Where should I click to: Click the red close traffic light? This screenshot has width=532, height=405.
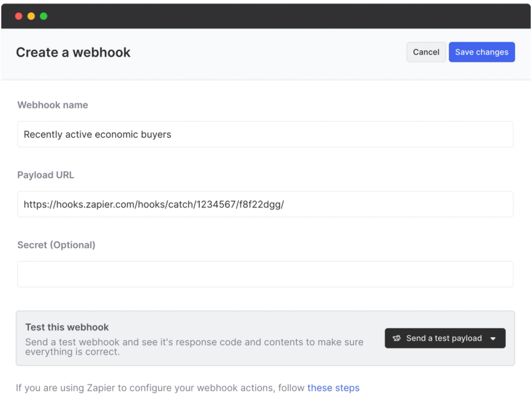point(19,16)
